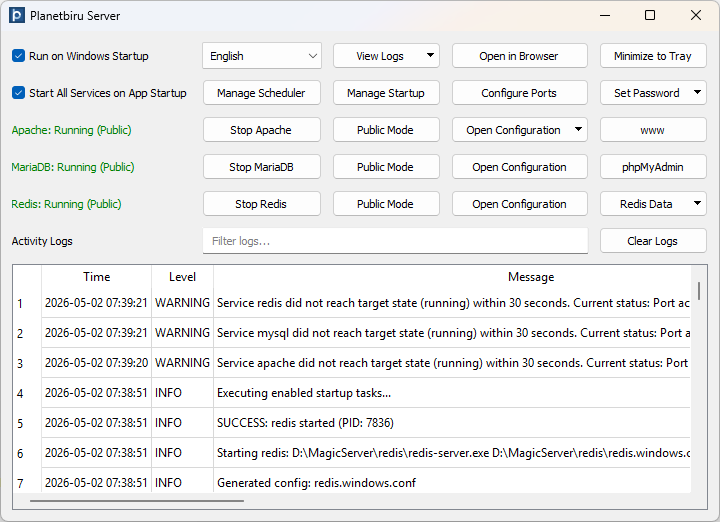Toggle Public Mode for Redis
720x522 pixels.
coord(386,204)
